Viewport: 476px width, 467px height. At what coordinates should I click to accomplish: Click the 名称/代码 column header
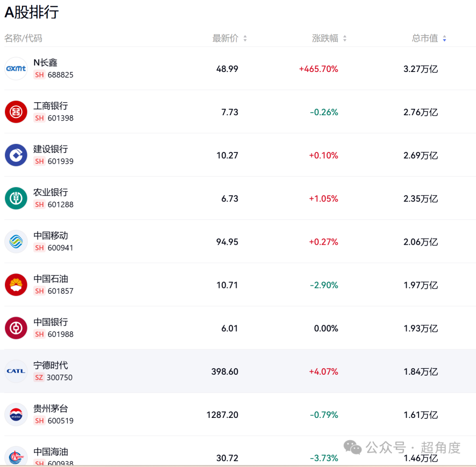point(23,38)
